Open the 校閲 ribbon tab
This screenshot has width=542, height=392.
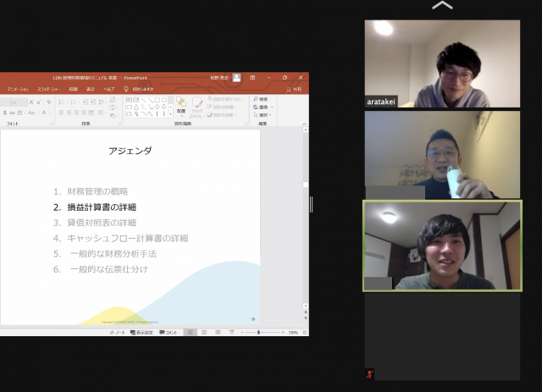pyautogui.click(x=73, y=89)
